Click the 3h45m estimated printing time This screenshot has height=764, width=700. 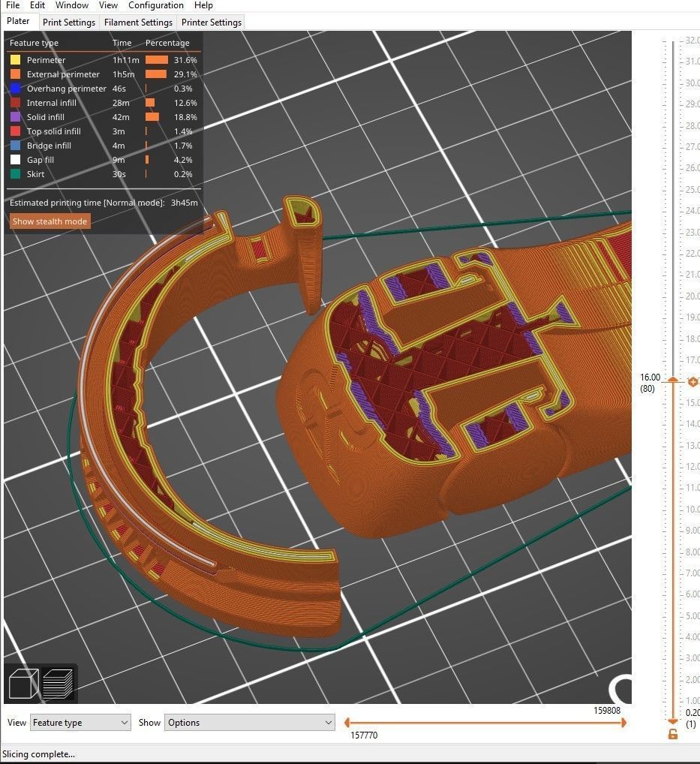[x=184, y=203]
